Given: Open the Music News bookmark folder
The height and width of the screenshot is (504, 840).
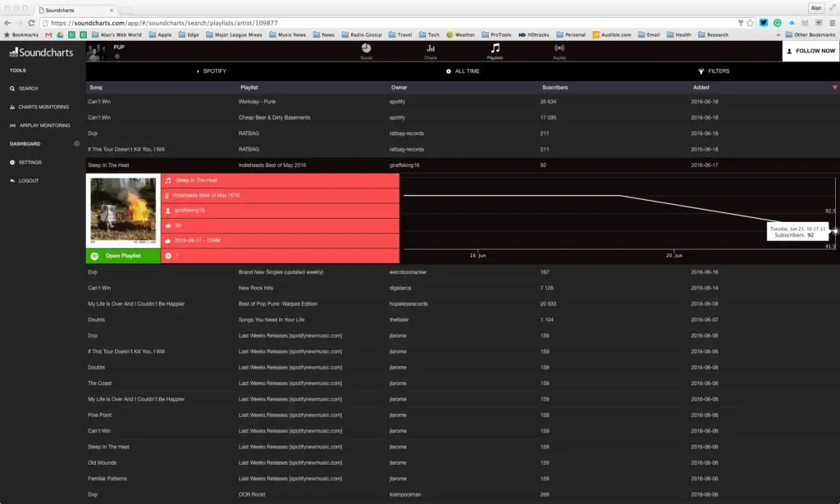Looking at the screenshot, I should (288, 34).
